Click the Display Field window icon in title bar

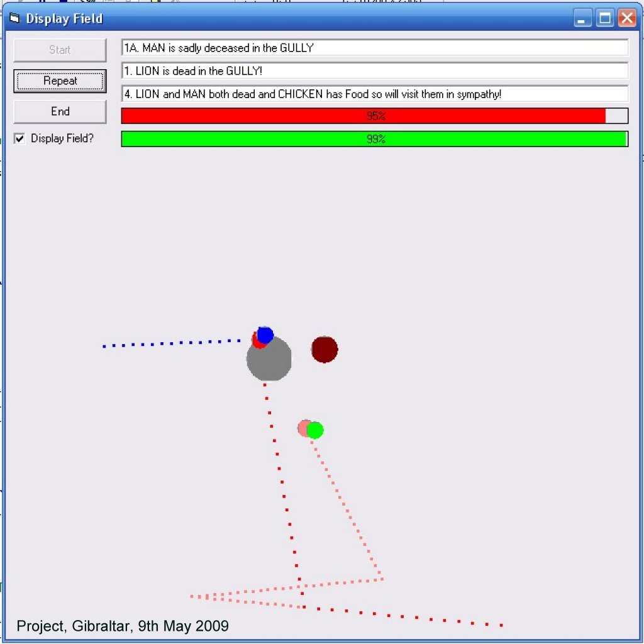[x=15, y=18]
